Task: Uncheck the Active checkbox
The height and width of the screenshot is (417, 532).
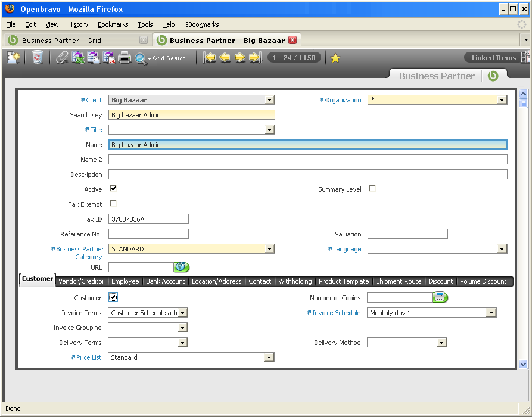Action: [x=113, y=189]
